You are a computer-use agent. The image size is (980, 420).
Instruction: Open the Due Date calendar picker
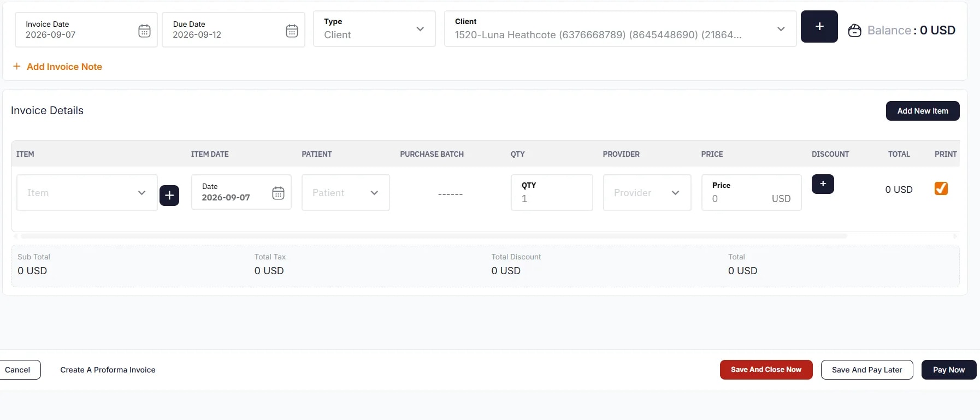[292, 31]
